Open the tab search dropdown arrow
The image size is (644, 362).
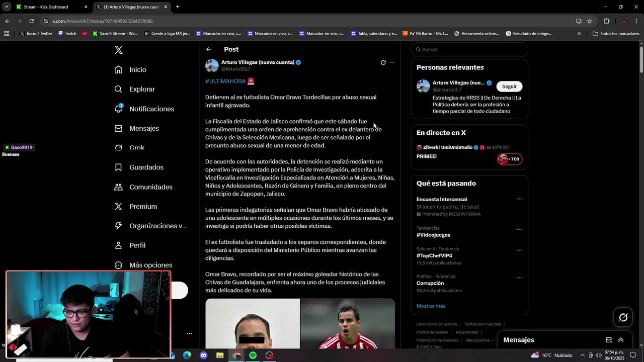(7, 7)
